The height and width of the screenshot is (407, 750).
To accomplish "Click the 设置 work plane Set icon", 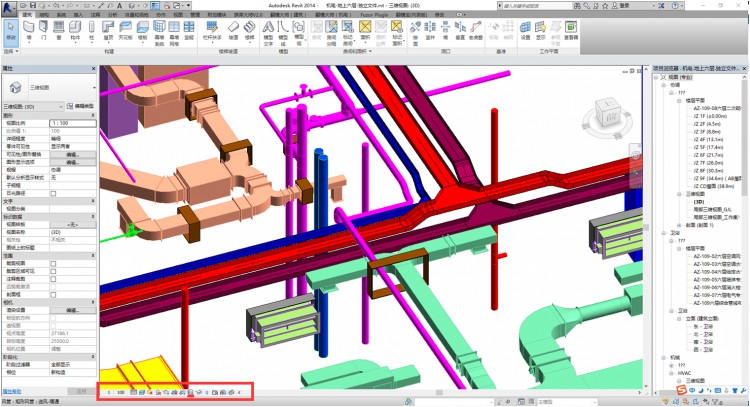I will coord(525,30).
